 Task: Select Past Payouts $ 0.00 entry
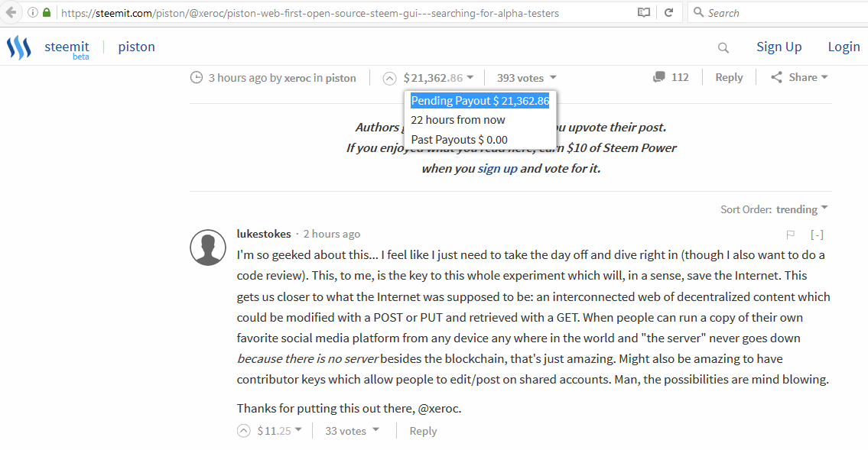tap(459, 140)
